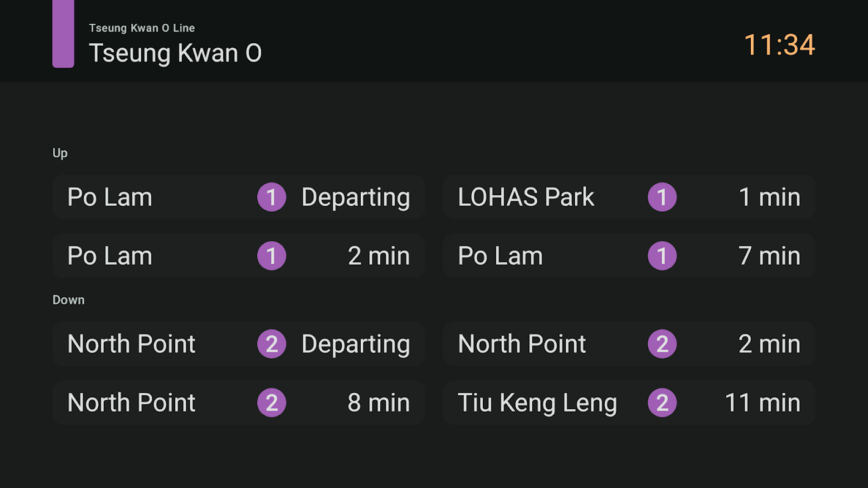868x488 pixels.
Task: Click platform badge for North Point 2 min train
Action: 662,344
